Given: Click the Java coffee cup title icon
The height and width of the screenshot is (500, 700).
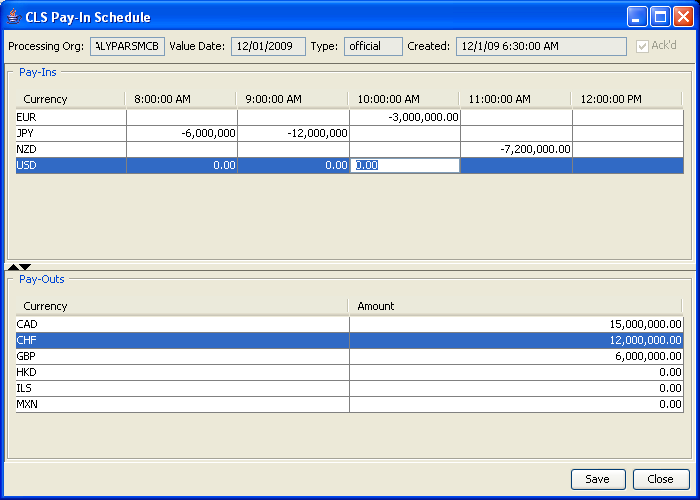Looking at the screenshot, I should [14, 17].
